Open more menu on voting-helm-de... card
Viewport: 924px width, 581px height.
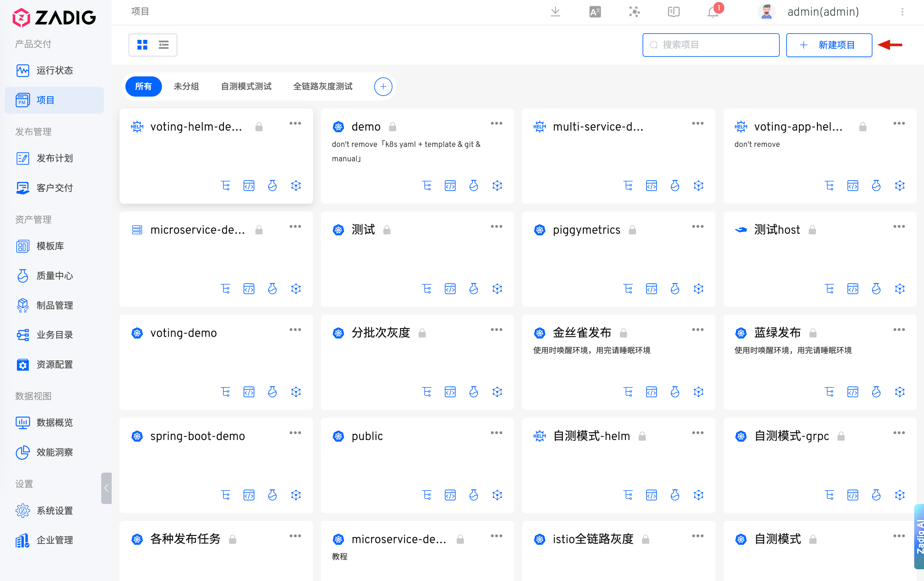pos(295,123)
